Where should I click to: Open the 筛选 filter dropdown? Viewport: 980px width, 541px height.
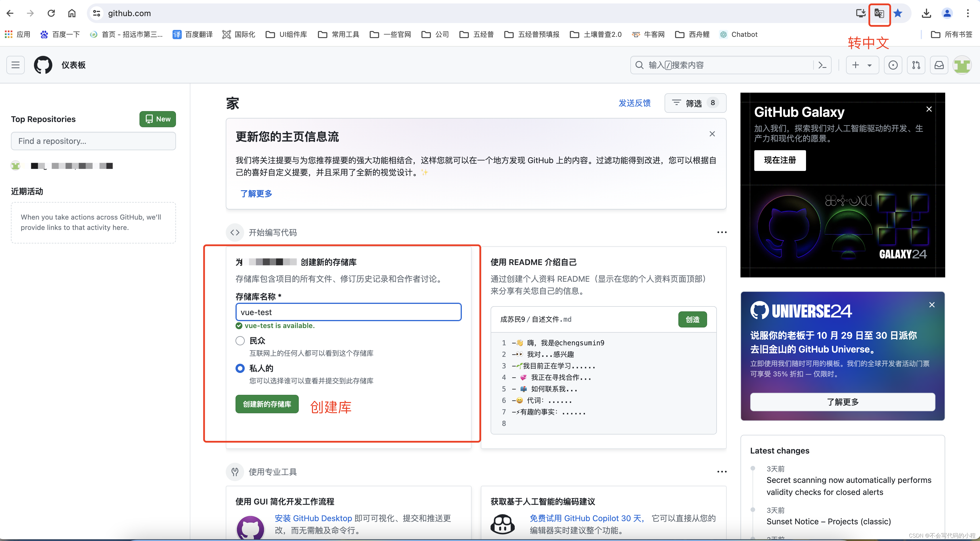695,103
